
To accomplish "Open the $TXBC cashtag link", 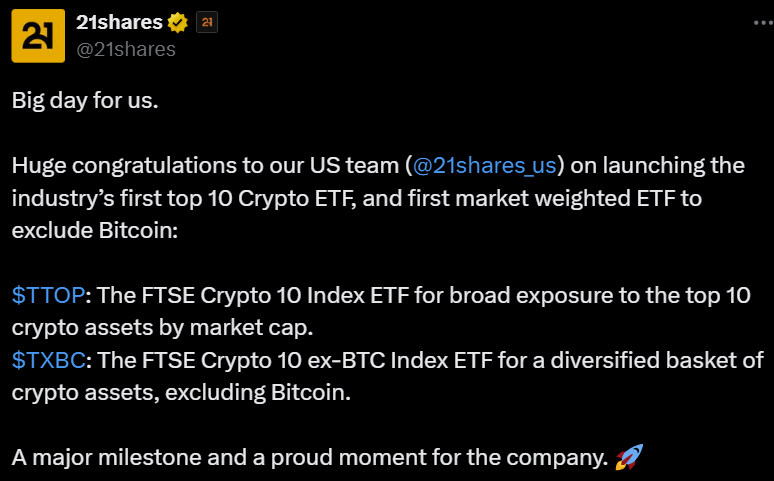I will pyautogui.click(x=48, y=360).
